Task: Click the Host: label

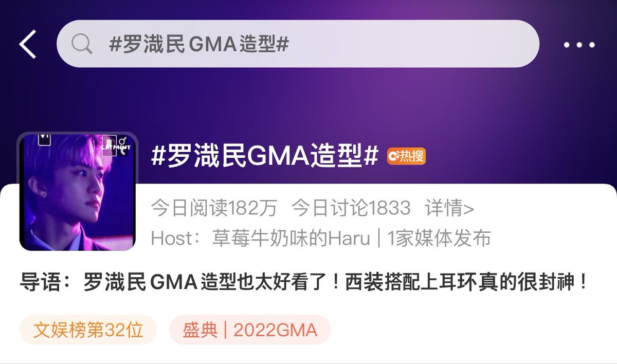Action: click(178, 238)
